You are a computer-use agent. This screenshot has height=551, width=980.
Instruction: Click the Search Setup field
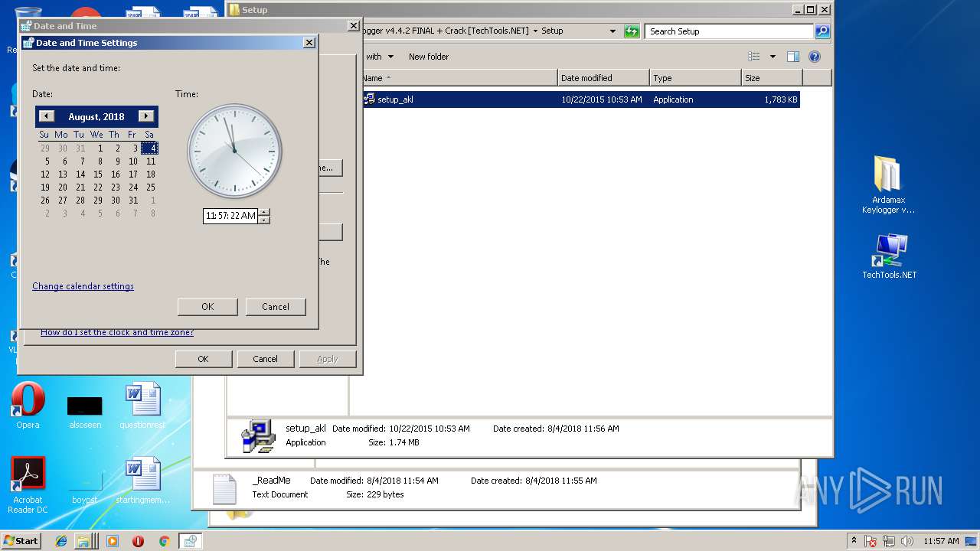click(x=729, y=31)
